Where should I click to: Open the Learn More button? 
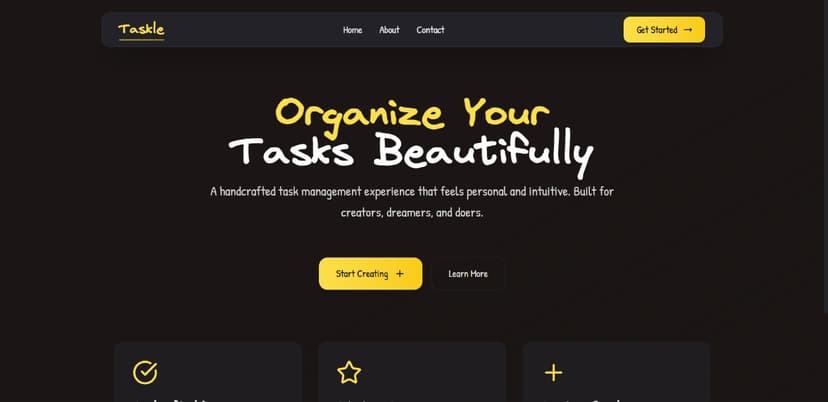[x=468, y=274]
